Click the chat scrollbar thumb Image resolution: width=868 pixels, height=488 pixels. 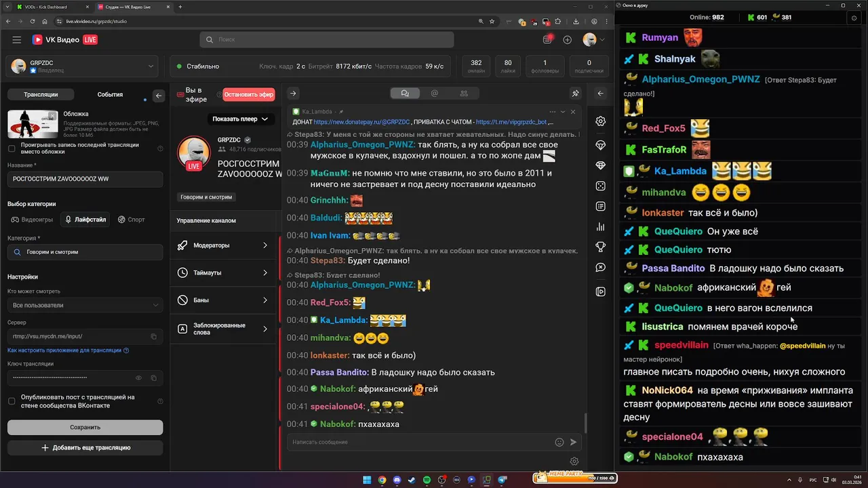585,423
